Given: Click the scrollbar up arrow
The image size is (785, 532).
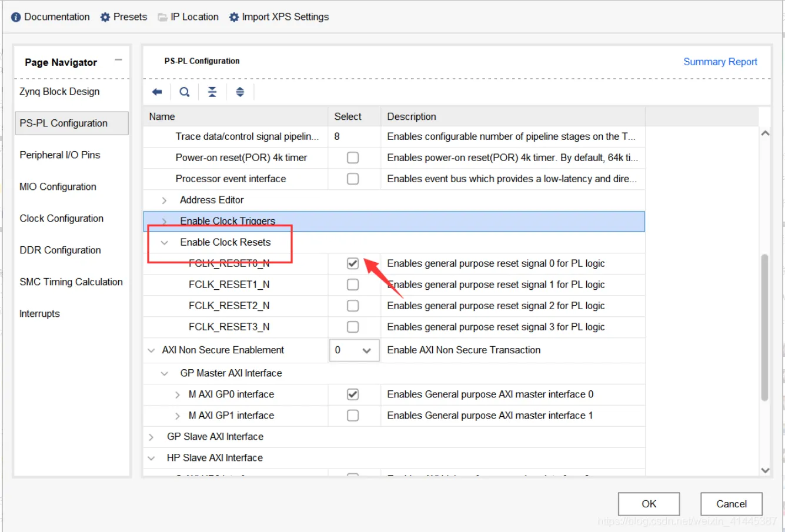Looking at the screenshot, I should click(x=765, y=133).
